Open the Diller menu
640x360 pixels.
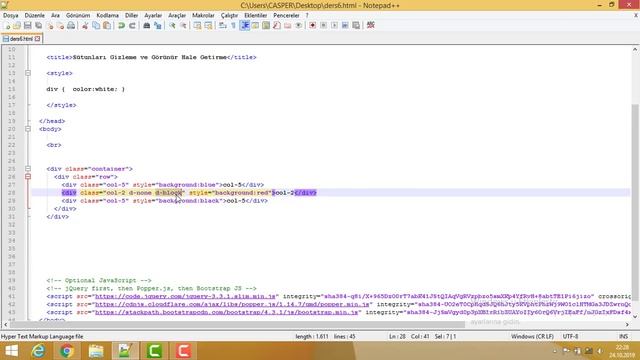(131, 15)
